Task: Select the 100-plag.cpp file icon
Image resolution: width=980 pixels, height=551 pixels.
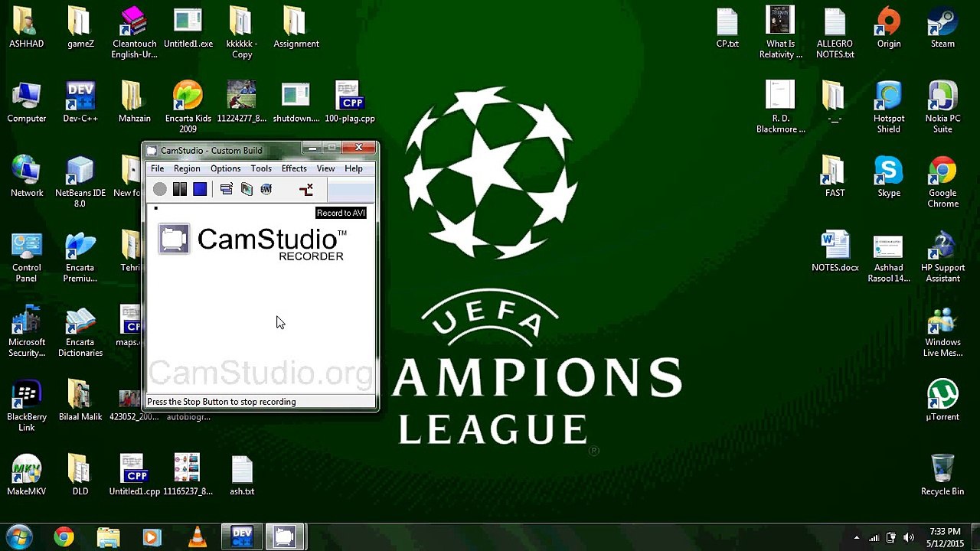Action: click(x=350, y=103)
